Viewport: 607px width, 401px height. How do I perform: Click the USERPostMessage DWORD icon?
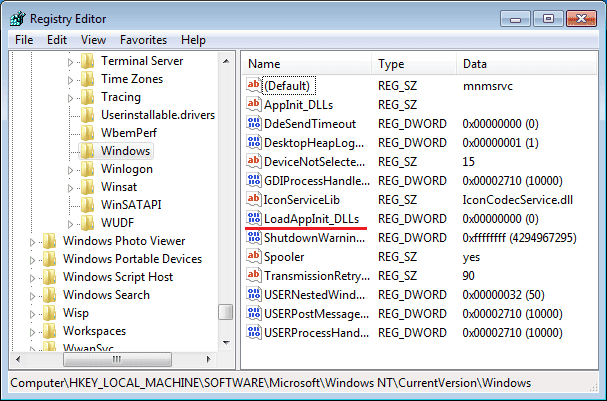tap(254, 313)
